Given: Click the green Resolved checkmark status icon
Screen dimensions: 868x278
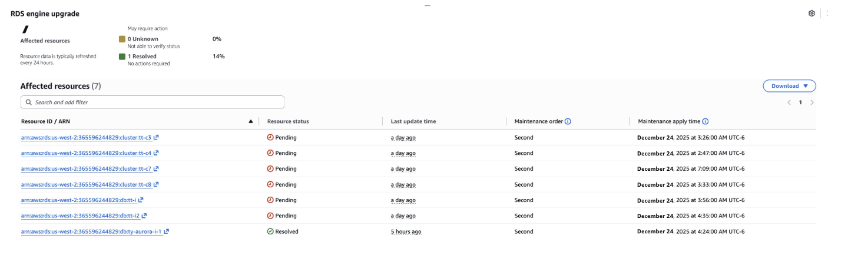Looking at the screenshot, I should pos(270,232).
